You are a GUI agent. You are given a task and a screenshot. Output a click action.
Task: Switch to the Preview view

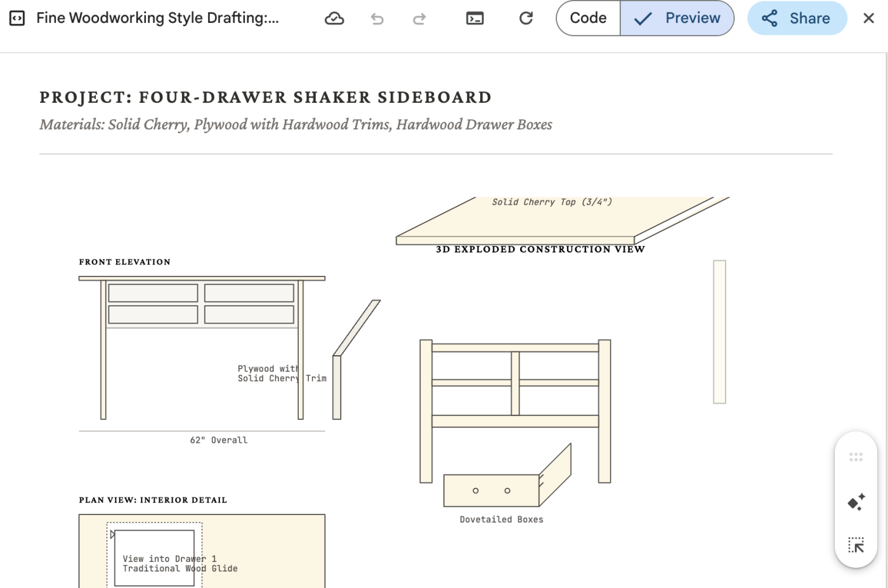tap(677, 18)
